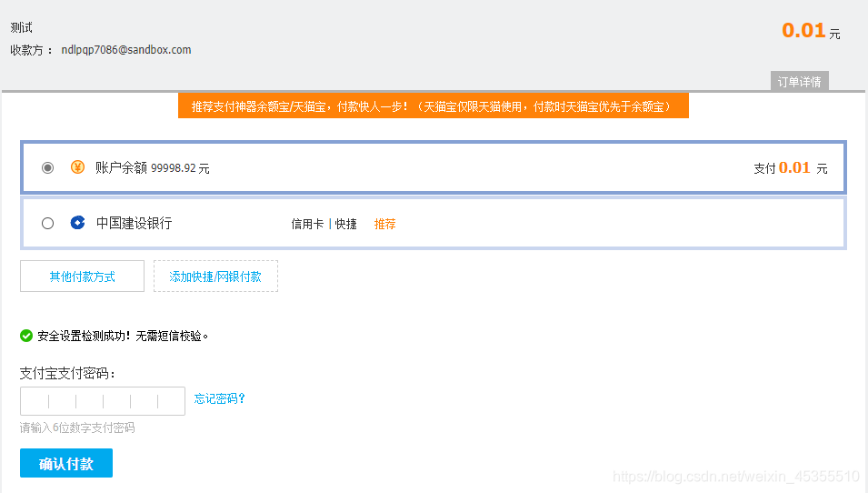The image size is (868, 493).
Task: Click the 支付 0.01 元 amount in balance row
Action: point(791,168)
